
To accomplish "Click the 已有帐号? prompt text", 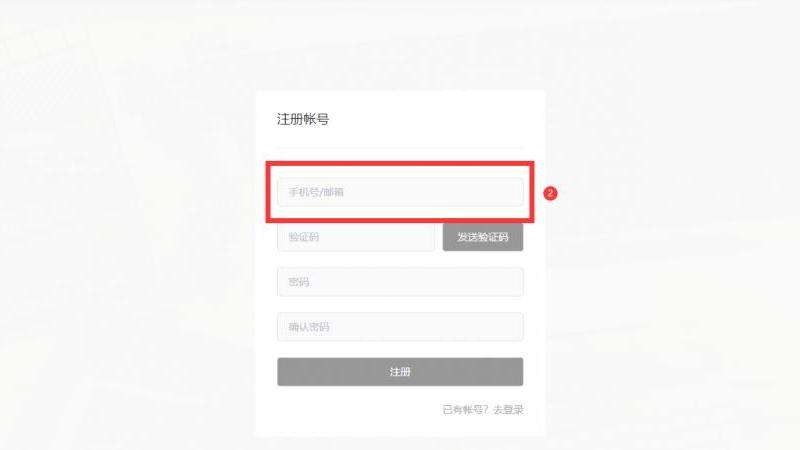I will 465,409.
